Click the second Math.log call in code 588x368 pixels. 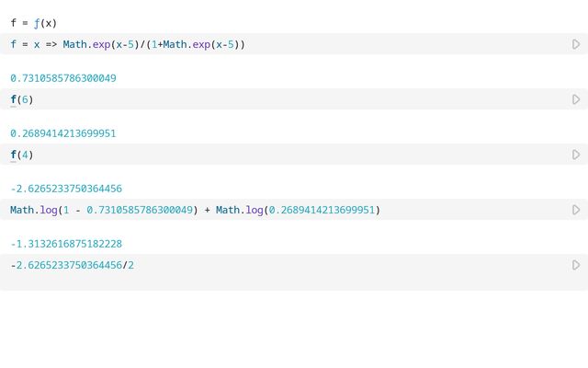click(239, 210)
